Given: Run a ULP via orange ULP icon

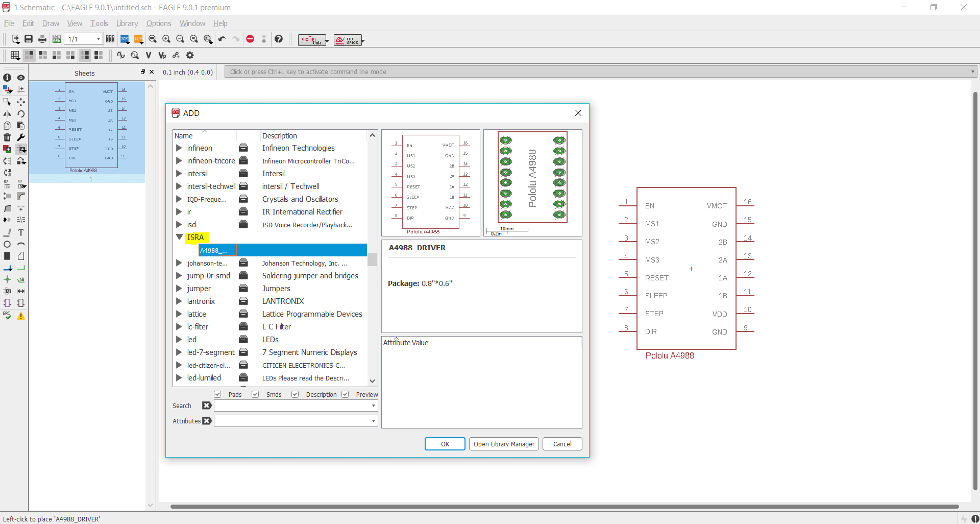Looking at the screenshot, I should 138,39.
